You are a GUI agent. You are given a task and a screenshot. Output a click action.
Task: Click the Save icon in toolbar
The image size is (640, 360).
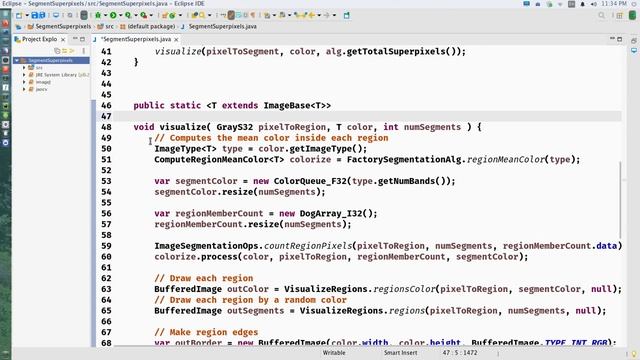(x=35, y=16)
